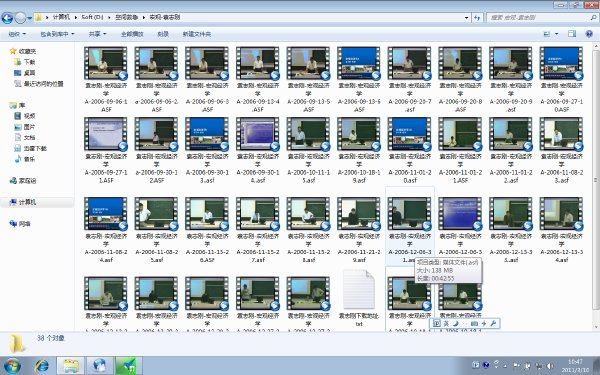Click 新建文件夹 (New folder) button
The height and width of the screenshot is (375, 600).
(197, 34)
